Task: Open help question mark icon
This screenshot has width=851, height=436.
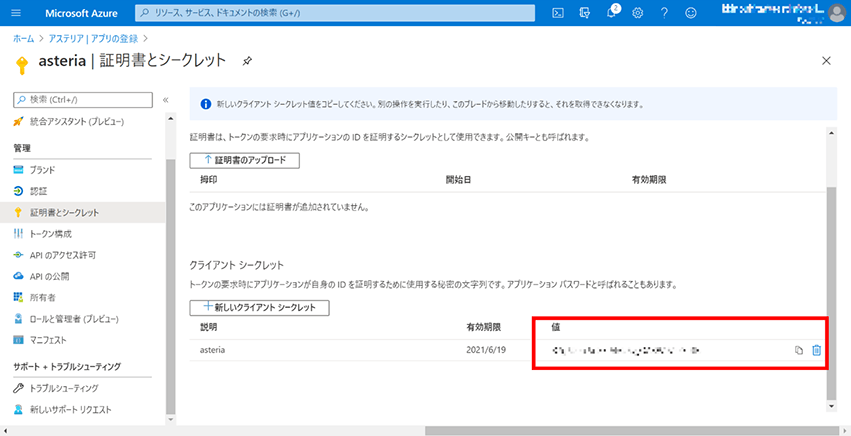Action: tap(664, 13)
